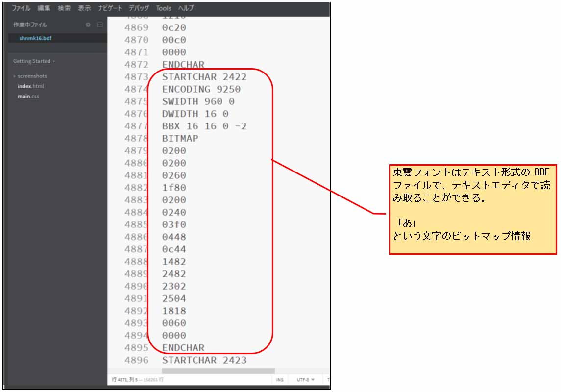Click the cursor position 行 4871 status text
Viewport: 561px width, 392px height.
tap(127, 380)
